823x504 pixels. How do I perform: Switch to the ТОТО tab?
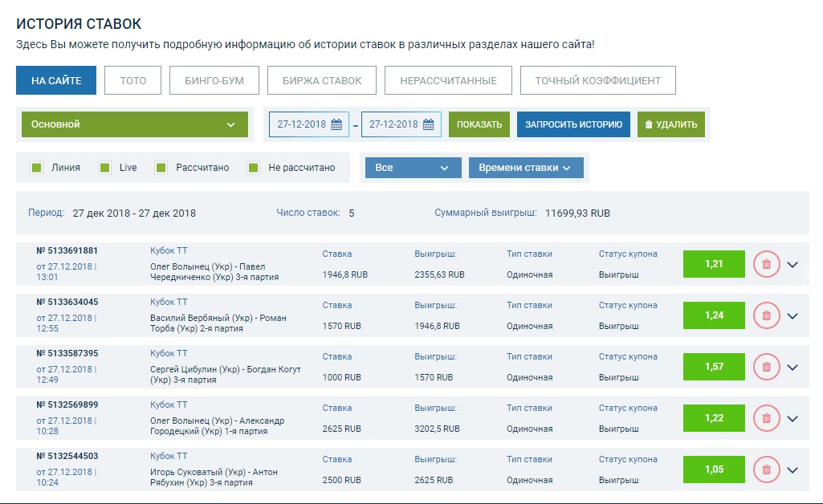click(x=132, y=80)
